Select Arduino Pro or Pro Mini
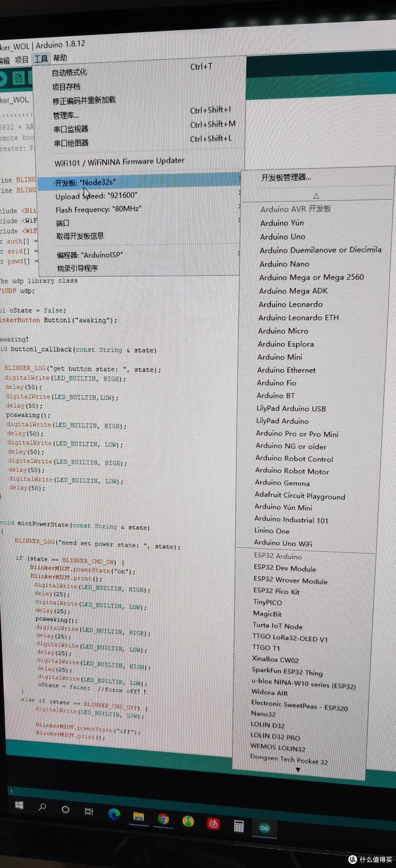This screenshot has height=868, width=396. click(297, 434)
